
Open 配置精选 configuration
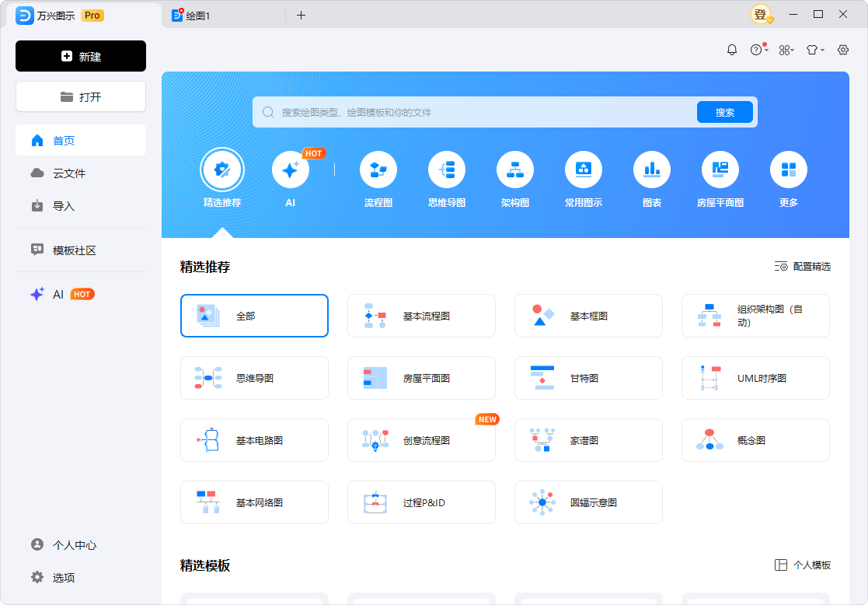(804, 266)
